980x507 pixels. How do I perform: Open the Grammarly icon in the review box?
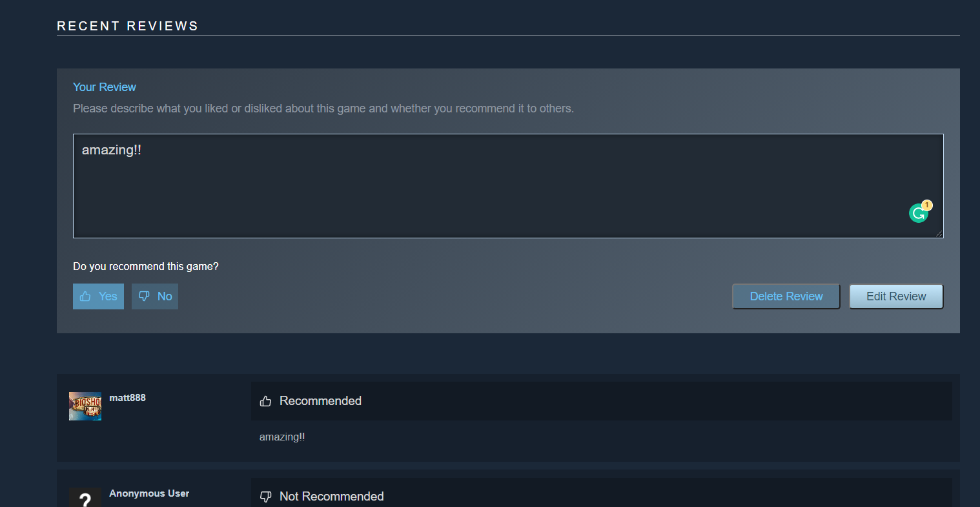(x=918, y=213)
